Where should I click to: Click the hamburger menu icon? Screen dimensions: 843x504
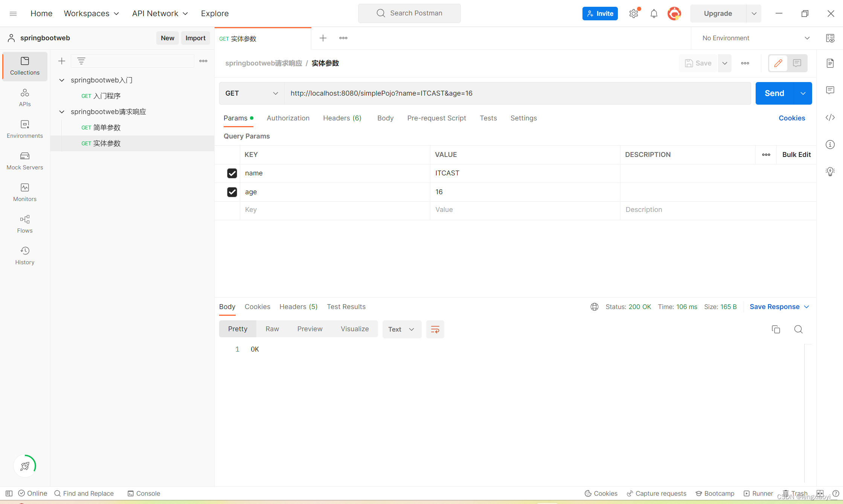click(x=13, y=14)
